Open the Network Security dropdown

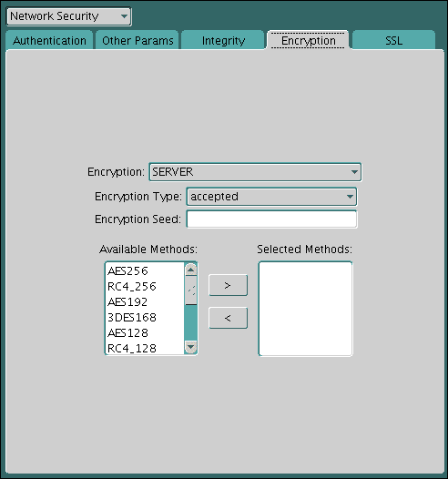(x=68, y=16)
